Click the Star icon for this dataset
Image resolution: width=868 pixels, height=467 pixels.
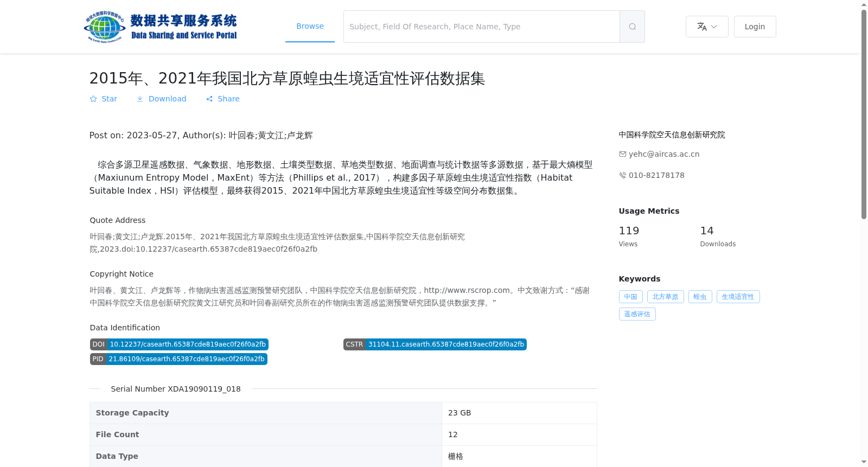pyautogui.click(x=93, y=99)
